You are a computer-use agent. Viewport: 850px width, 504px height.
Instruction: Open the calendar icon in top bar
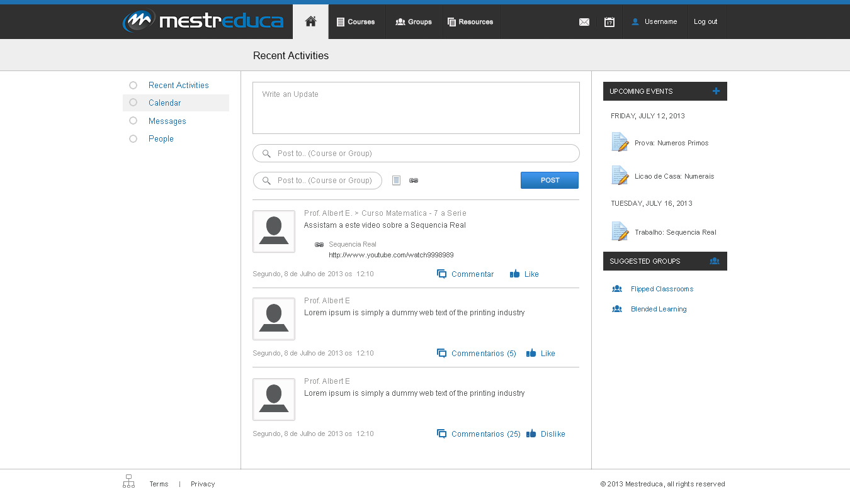609,22
